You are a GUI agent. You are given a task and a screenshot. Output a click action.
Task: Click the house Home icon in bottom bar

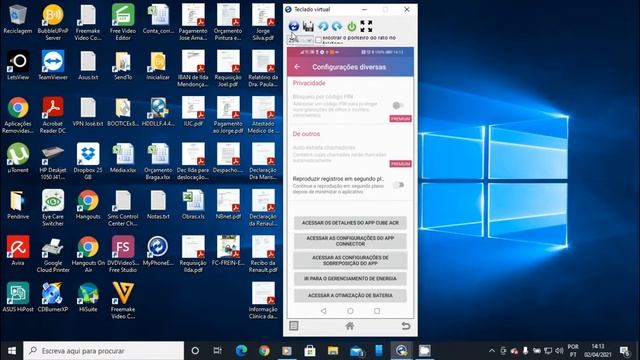350,326
